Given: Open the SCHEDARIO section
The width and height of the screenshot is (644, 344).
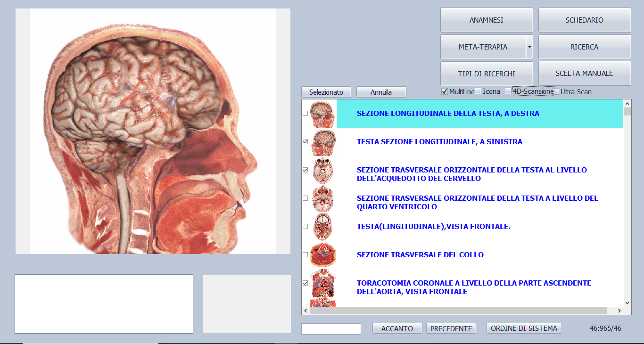Looking at the screenshot, I should pyautogui.click(x=585, y=20).
